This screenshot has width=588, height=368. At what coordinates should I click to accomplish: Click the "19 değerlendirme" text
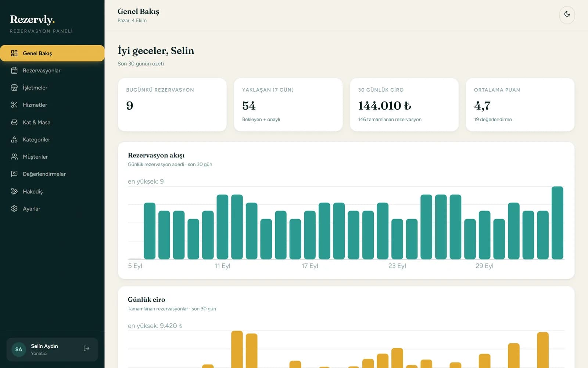[x=493, y=120]
